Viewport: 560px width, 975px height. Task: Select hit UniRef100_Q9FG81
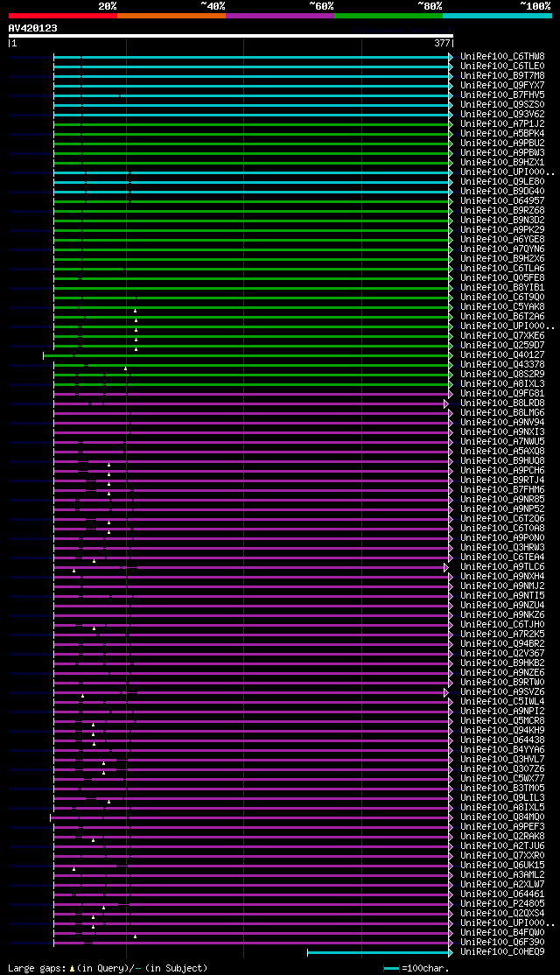(x=503, y=394)
